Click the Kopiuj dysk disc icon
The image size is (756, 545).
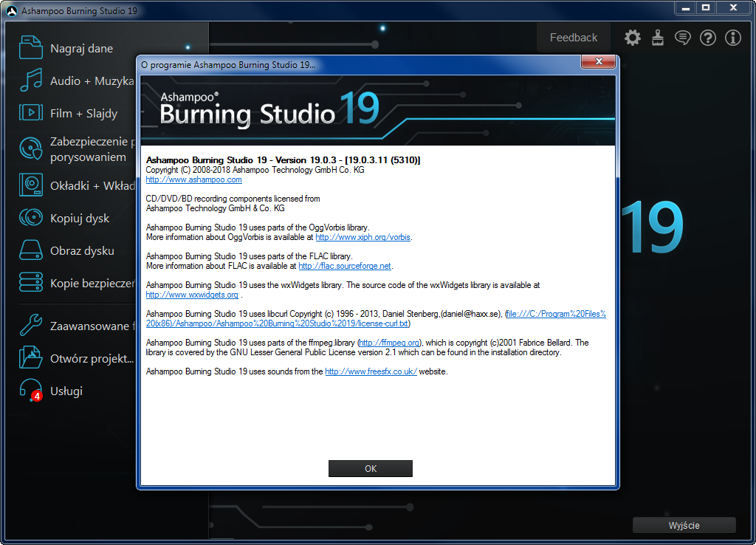[31, 218]
